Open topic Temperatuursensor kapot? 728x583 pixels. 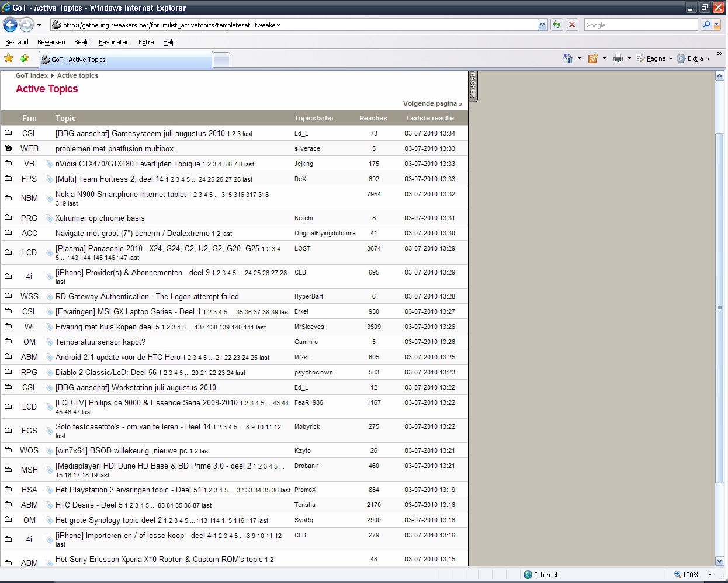pyautogui.click(x=100, y=342)
